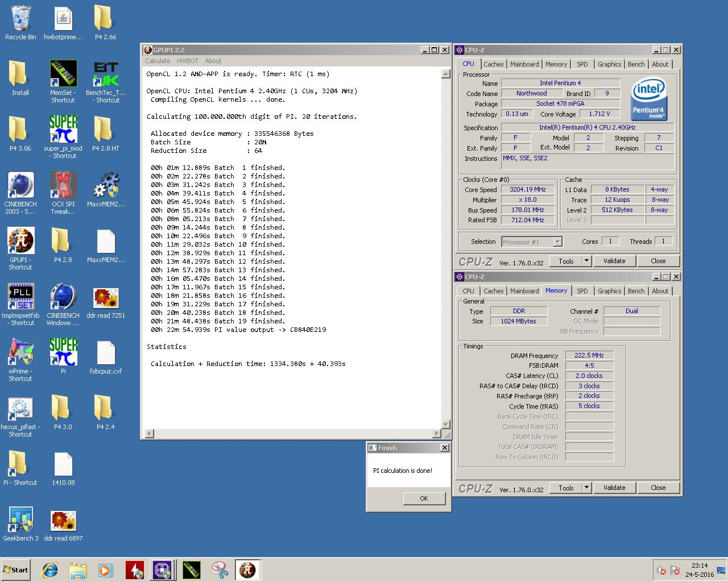Click the GPUPI vertical scrollbar up arrow
This screenshot has width=728, height=582.
(x=445, y=74)
